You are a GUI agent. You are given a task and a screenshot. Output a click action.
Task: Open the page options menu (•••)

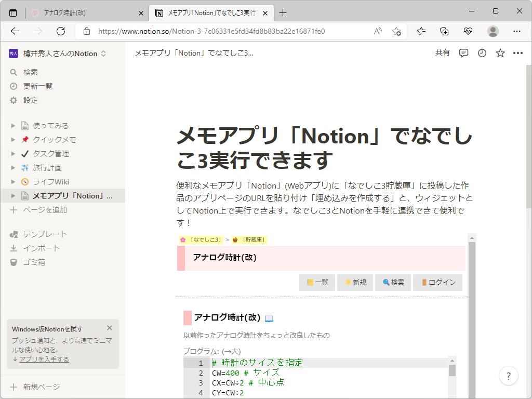[518, 52]
